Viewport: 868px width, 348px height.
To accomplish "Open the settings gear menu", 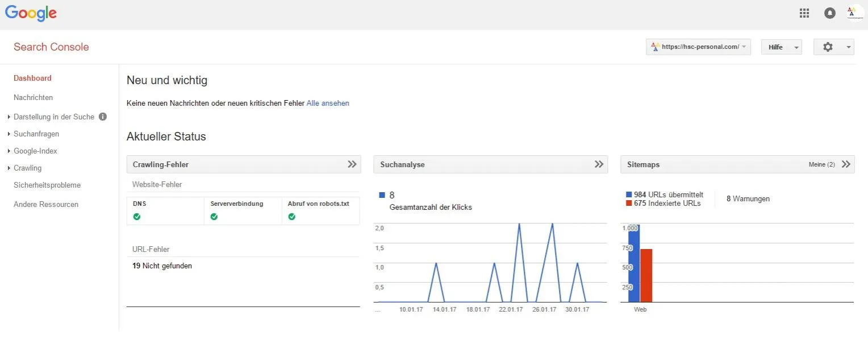I will coord(833,47).
